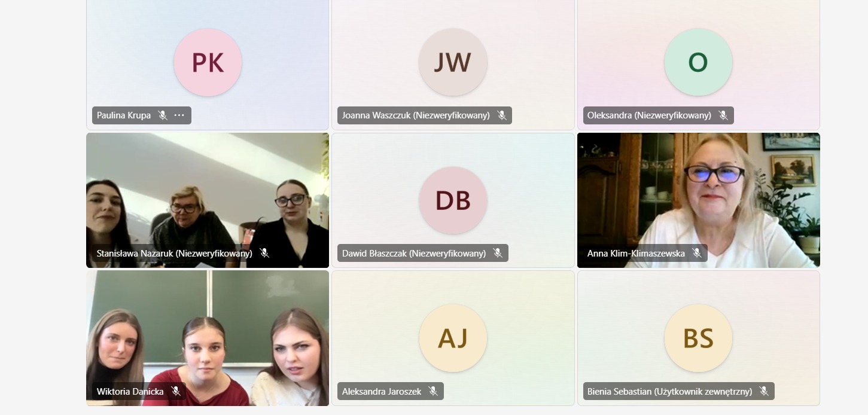Click Paulina Krupa's muted microphone icon
This screenshot has height=415, width=868.
163,115
